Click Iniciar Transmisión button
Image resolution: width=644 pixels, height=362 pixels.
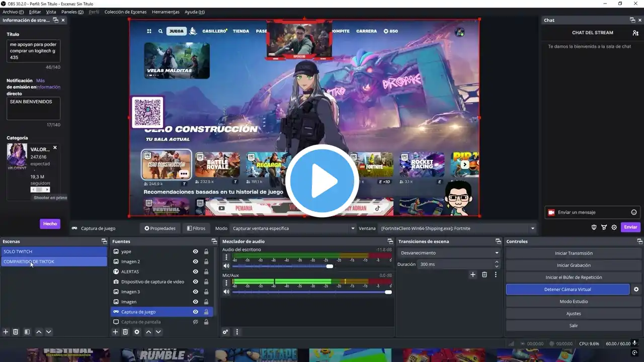pyautogui.click(x=574, y=253)
